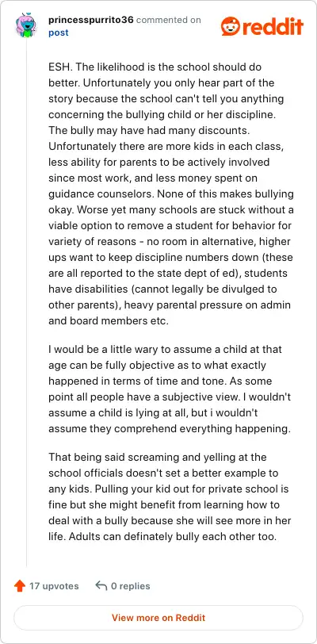The image size is (317, 644).
Task: Click the "reddit" wordmark text
Action: (273, 26)
